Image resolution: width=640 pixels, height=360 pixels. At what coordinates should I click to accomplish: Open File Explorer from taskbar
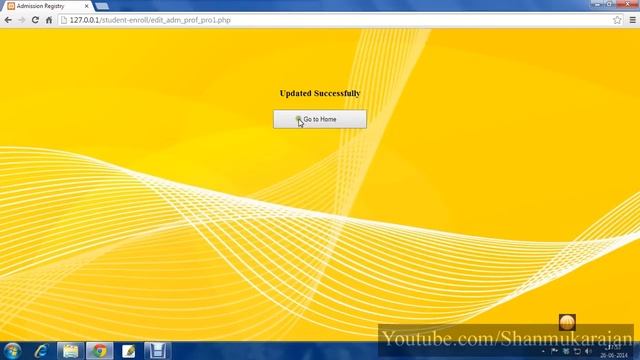(x=70, y=351)
